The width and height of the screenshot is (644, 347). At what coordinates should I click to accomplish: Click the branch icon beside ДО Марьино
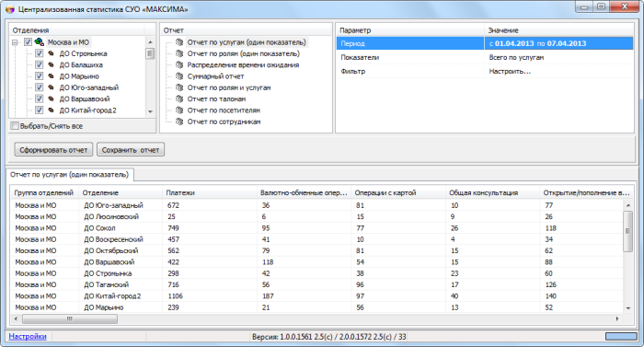click(51, 76)
